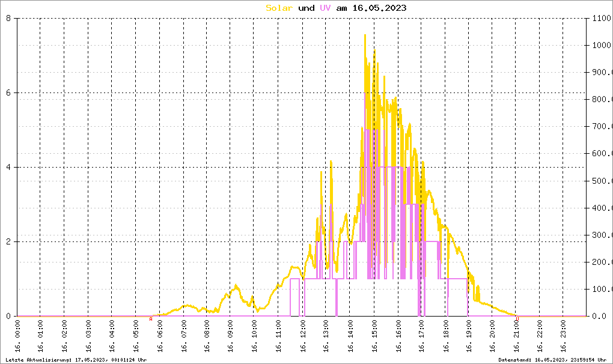The height and width of the screenshot is (364, 613).
Task: Click left axis label 6
Action: (x=8, y=93)
